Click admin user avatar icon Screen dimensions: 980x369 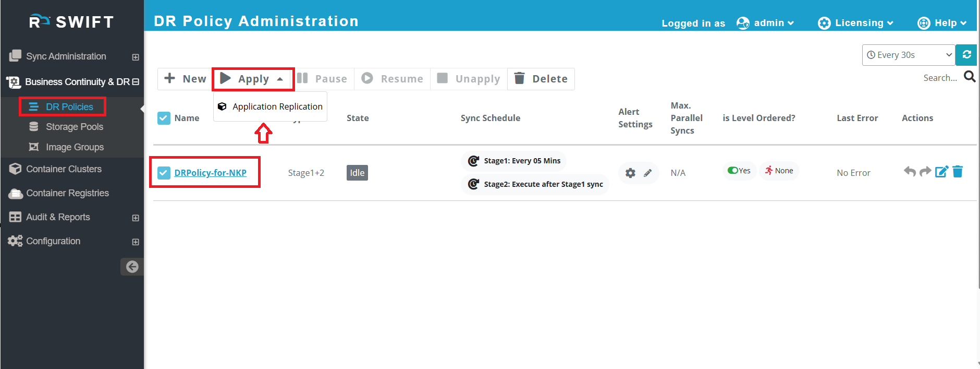(x=743, y=23)
